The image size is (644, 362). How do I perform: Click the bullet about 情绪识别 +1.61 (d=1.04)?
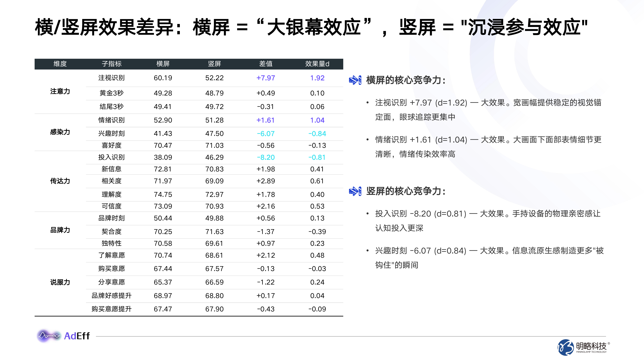[x=488, y=147]
